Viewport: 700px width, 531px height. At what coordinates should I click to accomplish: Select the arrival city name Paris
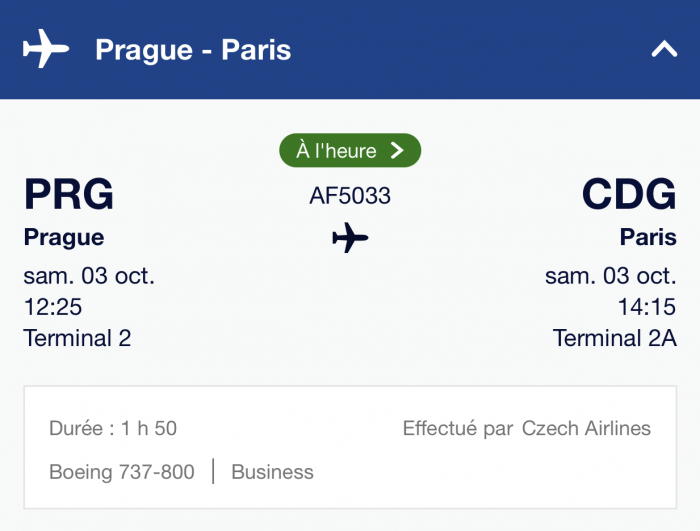click(648, 238)
